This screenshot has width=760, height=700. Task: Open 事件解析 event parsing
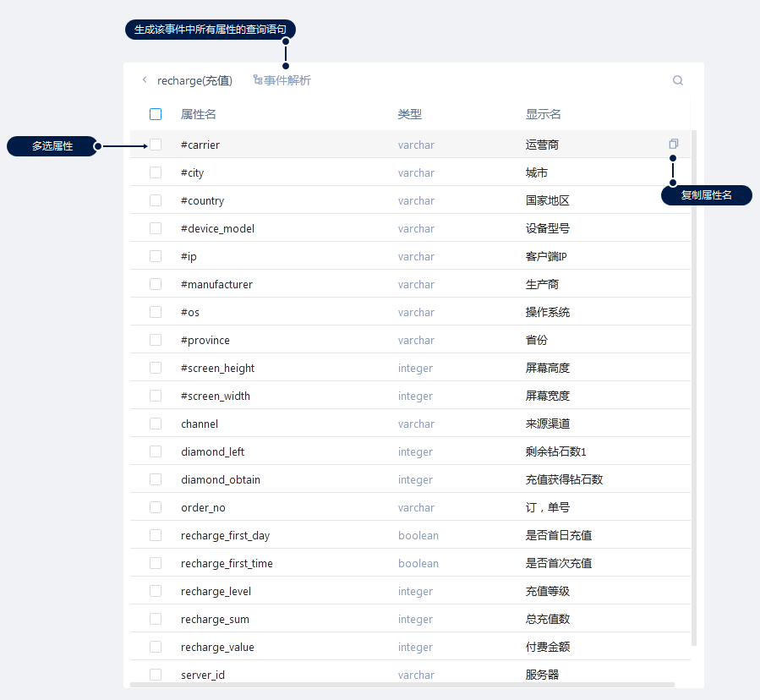(x=282, y=80)
